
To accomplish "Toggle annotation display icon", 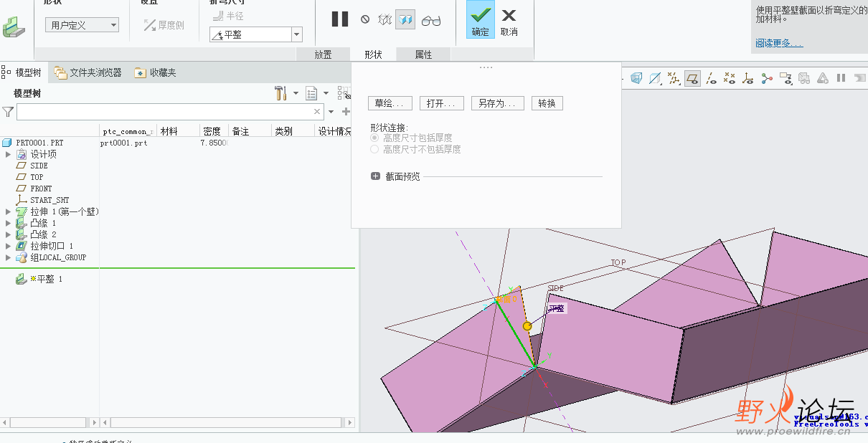I will [x=786, y=78].
